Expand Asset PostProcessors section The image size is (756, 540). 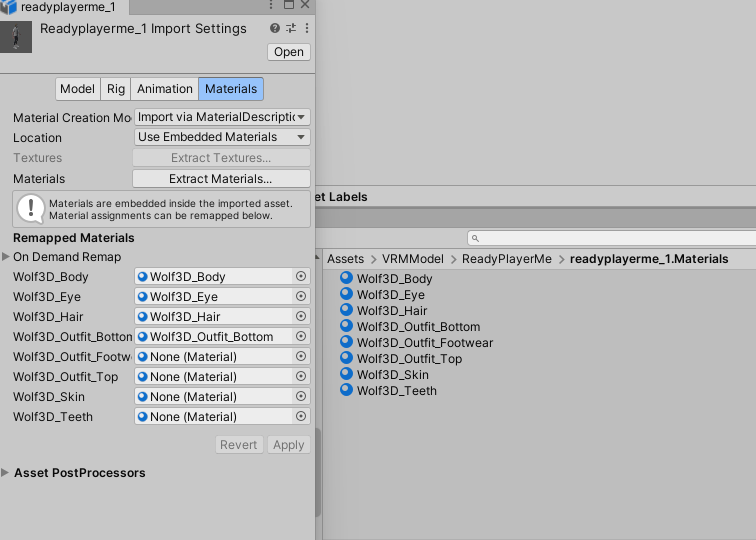click(x=5, y=472)
